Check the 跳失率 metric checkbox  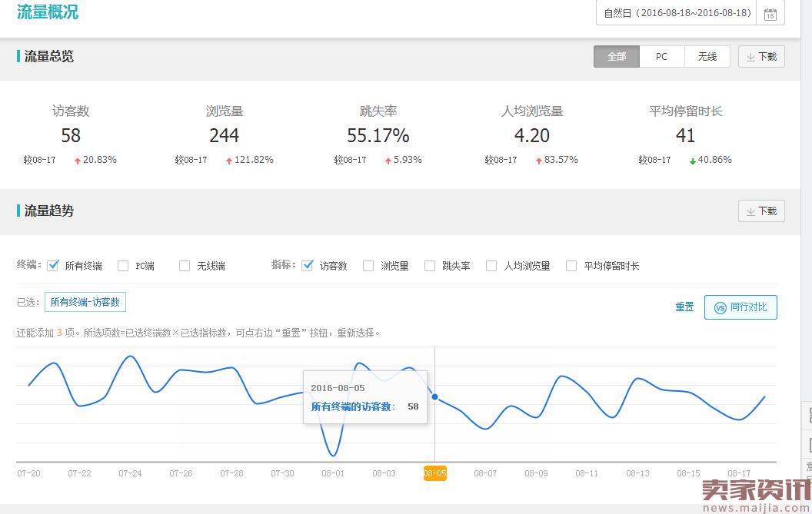[430, 266]
